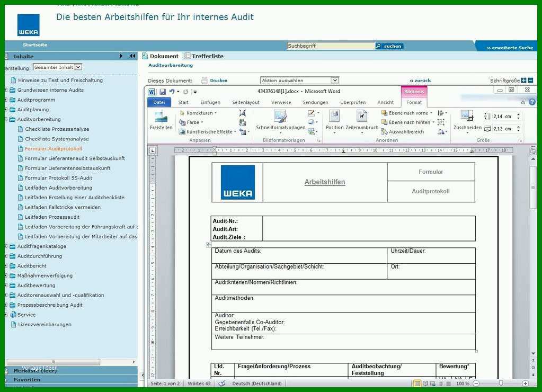This screenshot has height=392, width=542.
Task: Click Ebene nach hinten
Action: point(407,122)
